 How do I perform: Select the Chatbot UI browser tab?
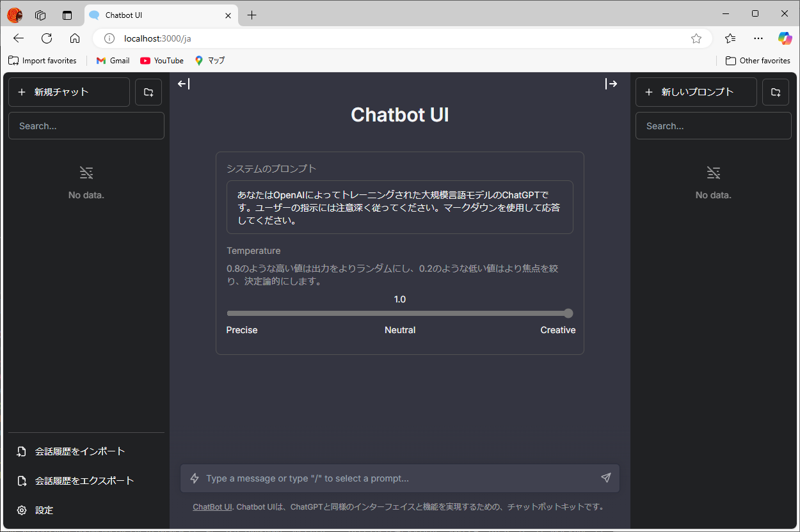coord(161,15)
